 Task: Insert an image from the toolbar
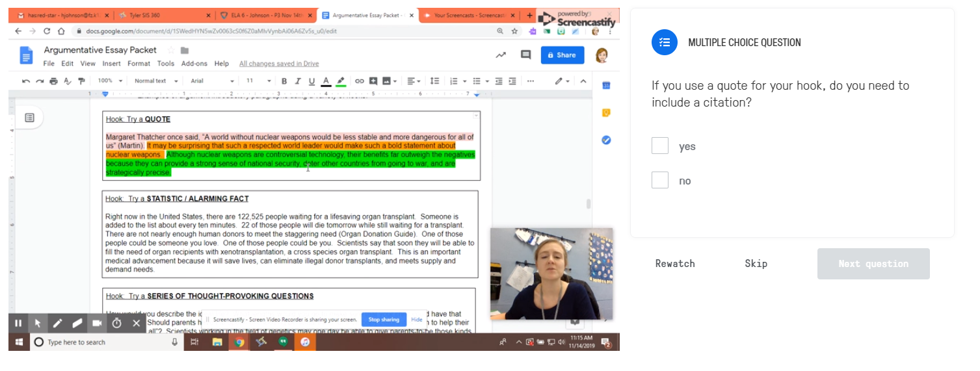(386, 81)
